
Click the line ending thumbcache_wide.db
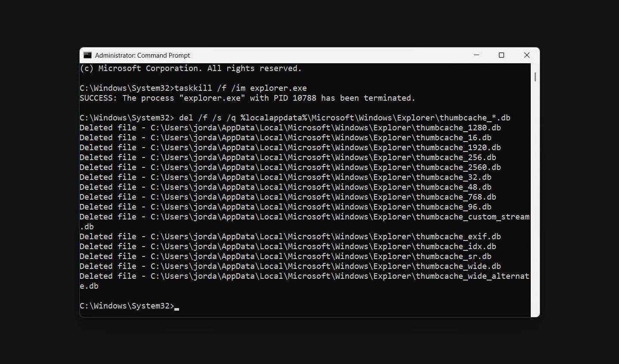[x=290, y=266]
